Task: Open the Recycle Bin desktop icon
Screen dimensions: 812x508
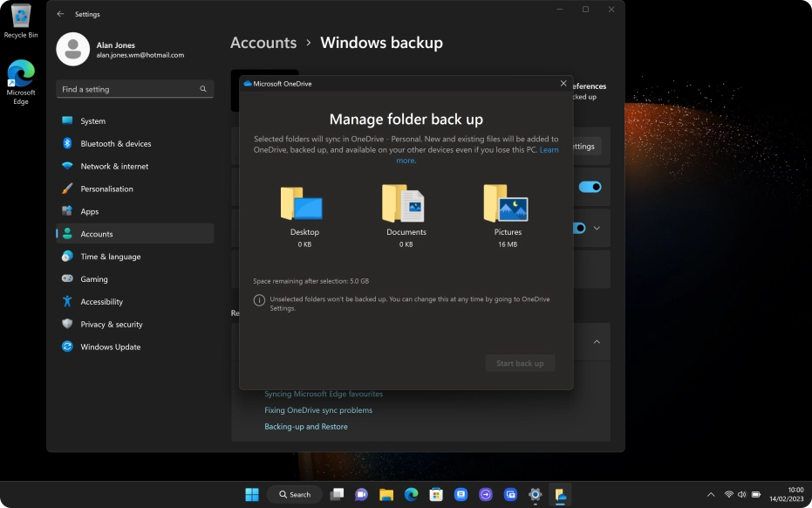Action: coord(20,19)
